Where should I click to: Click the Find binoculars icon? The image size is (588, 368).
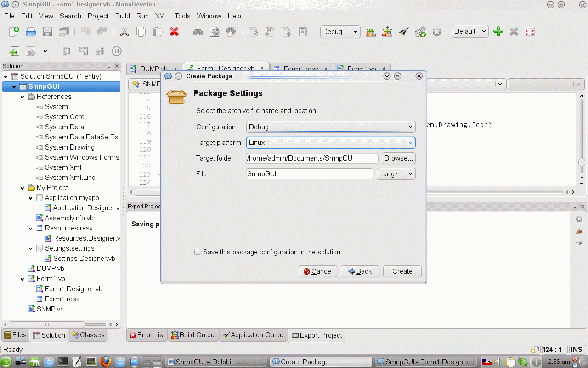pyautogui.click(x=198, y=32)
